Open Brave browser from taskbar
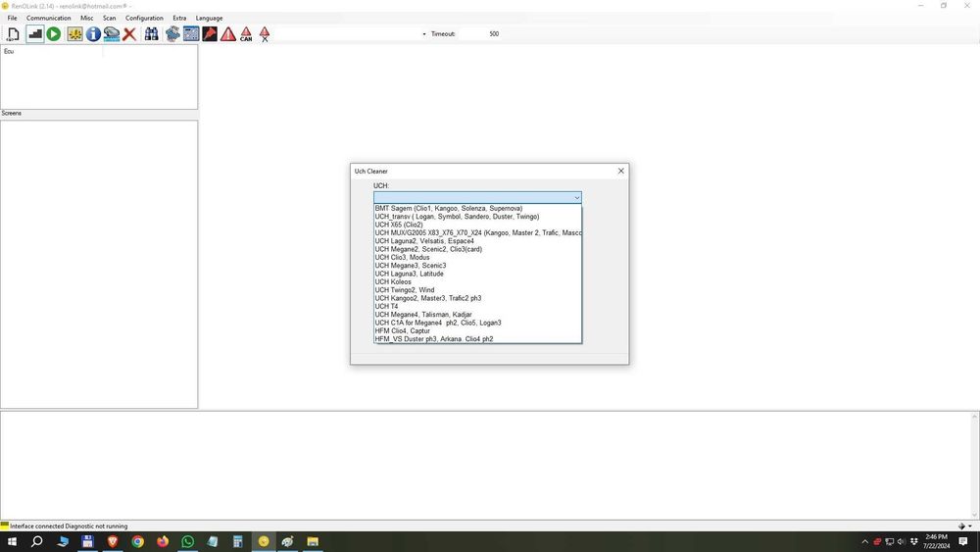This screenshot has width=980, height=552. tap(113, 541)
